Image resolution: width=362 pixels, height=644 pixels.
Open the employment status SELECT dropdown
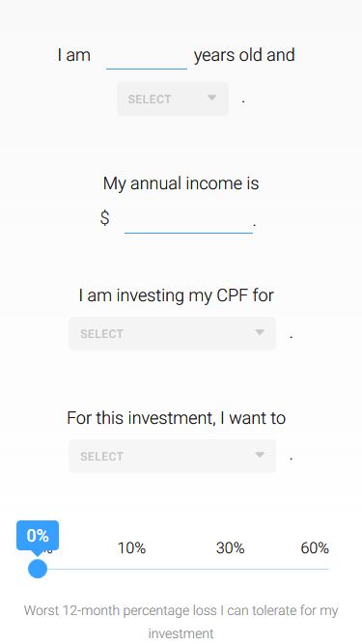[x=173, y=99]
